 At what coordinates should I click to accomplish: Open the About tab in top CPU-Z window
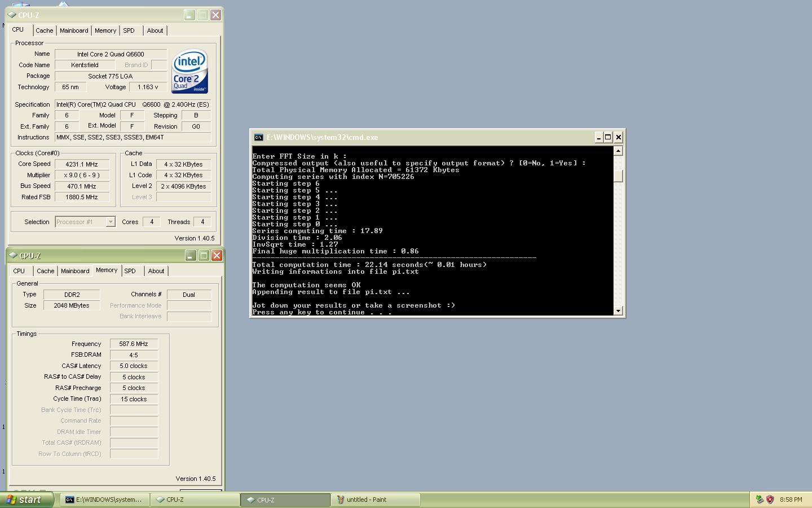click(155, 30)
